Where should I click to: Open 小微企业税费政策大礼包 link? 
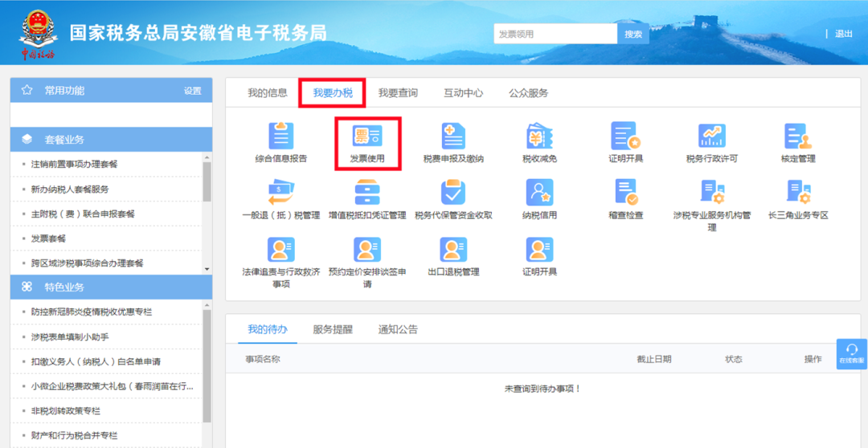click(113, 386)
